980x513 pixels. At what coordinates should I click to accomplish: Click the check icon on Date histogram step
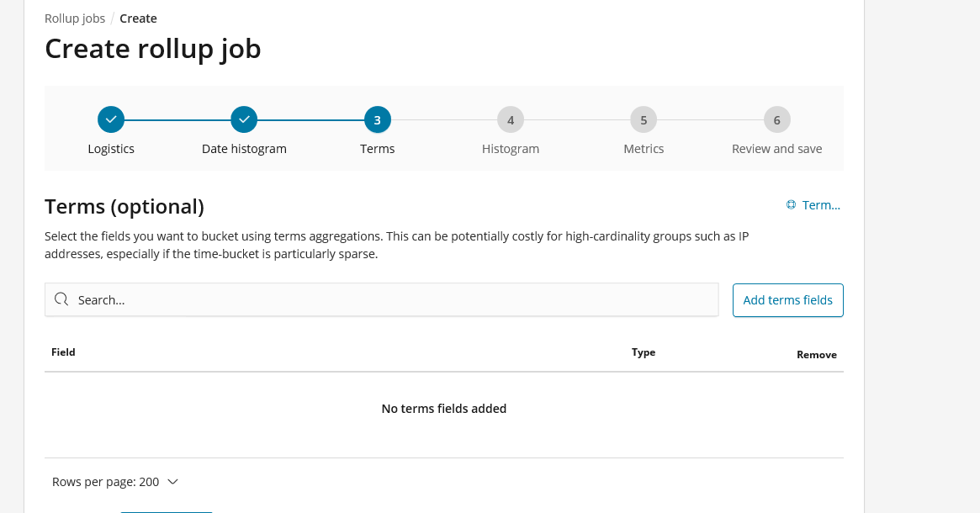click(244, 119)
